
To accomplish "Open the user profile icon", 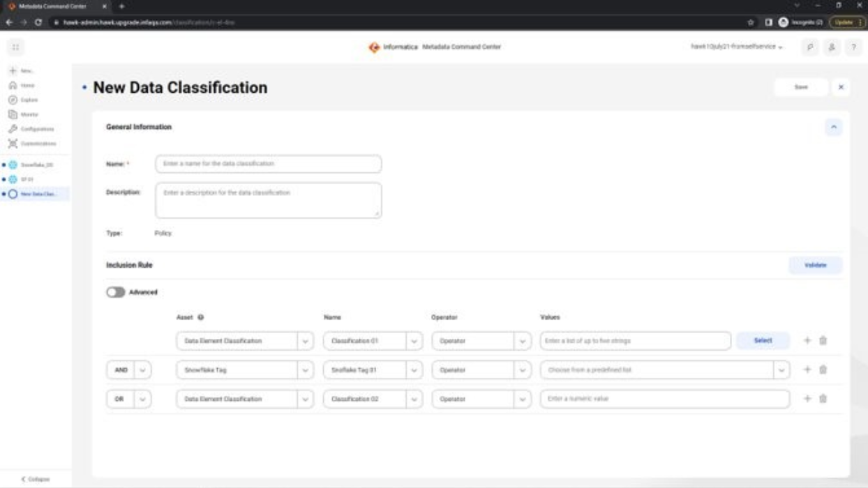I will click(x=832, y=47).
